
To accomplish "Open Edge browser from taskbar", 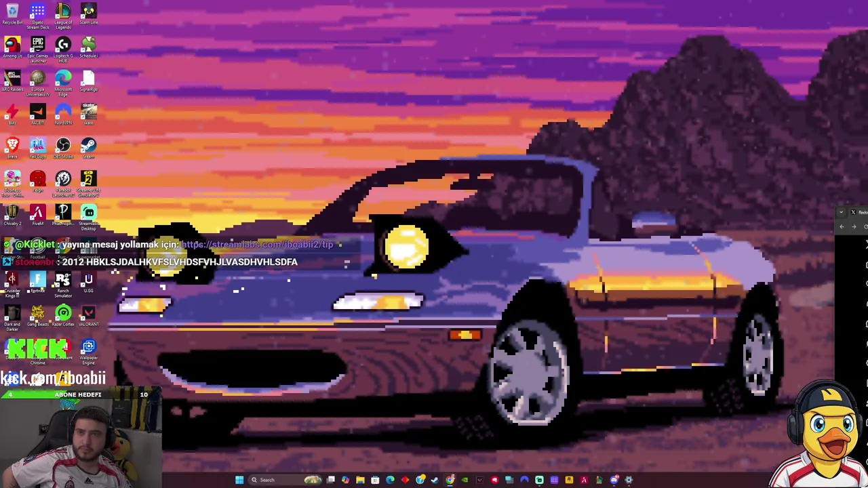I will [390, 480].
